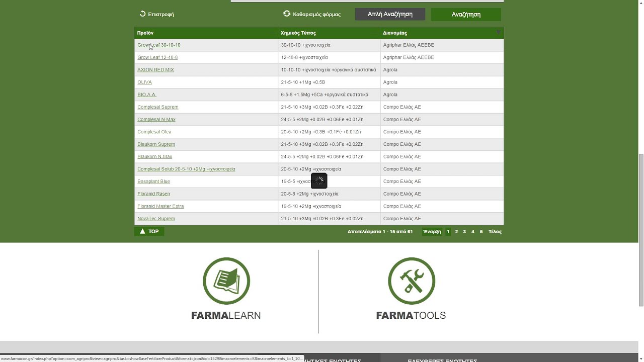Open Complesal Olea product link
Screen dimensions: 644x362
[x=154, y=132]
